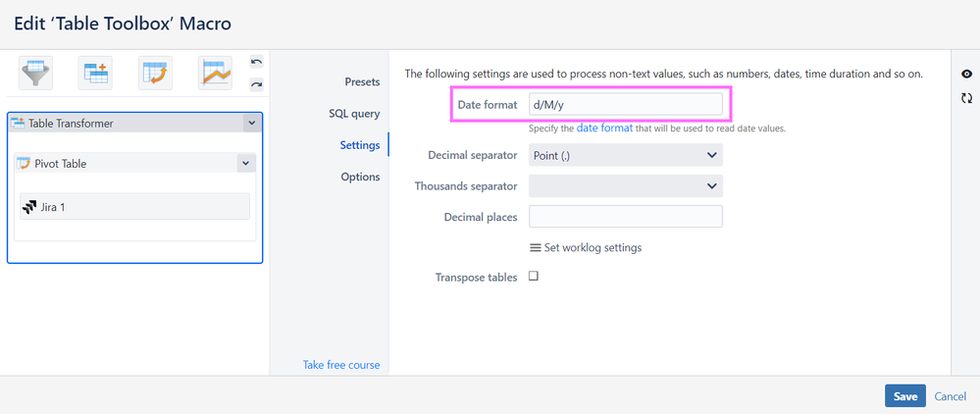Open the Options tab

[x=360, y=177]
